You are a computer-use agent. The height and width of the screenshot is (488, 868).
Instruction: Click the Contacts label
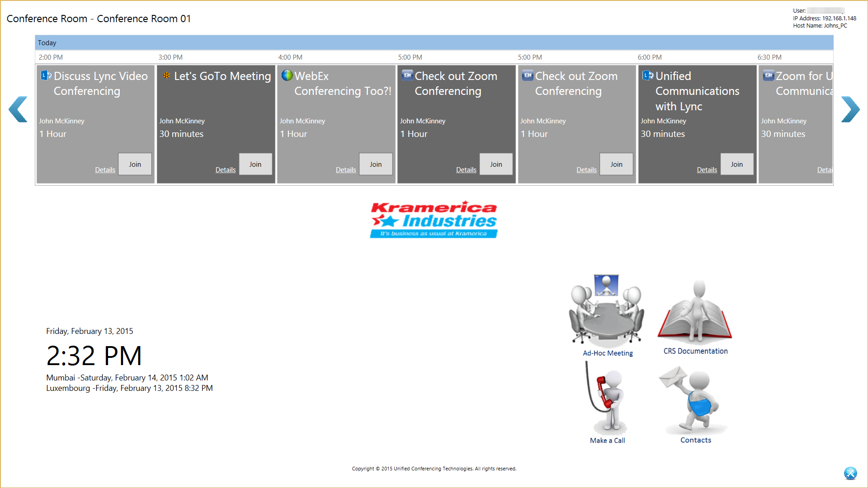(696, 440)
